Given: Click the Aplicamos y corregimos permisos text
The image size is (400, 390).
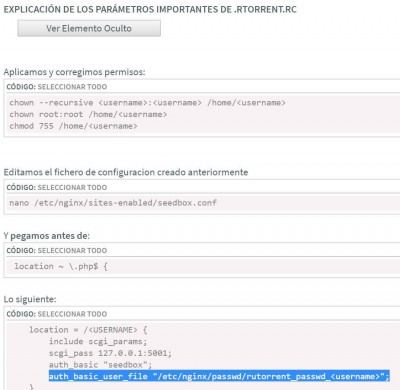Looking at the screenshot, I should [74, 72].
